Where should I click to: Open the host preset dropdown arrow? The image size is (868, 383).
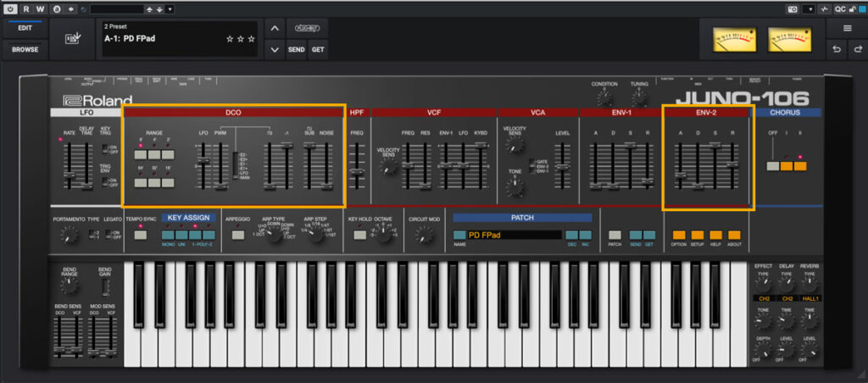pos(169,9)
